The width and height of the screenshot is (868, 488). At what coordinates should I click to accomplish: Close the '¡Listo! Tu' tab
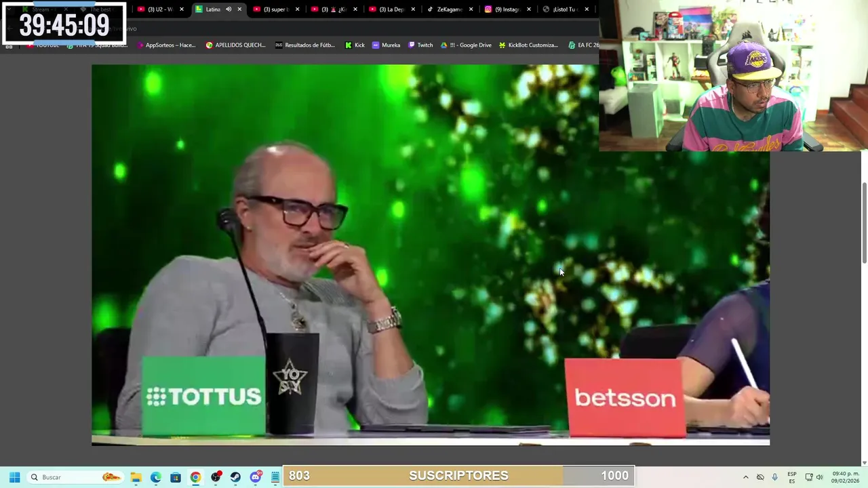(587, 9)
